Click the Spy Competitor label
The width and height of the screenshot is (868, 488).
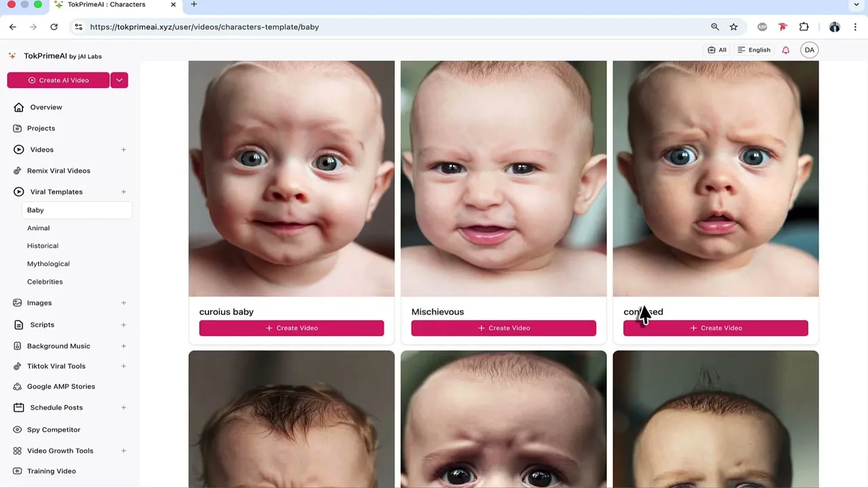[x=54, y=430]
